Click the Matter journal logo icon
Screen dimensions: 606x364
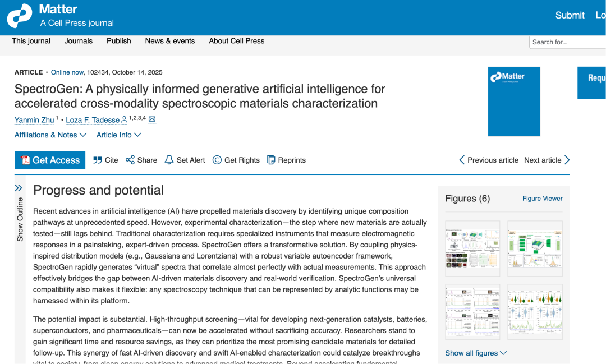(x=20, y=15)
